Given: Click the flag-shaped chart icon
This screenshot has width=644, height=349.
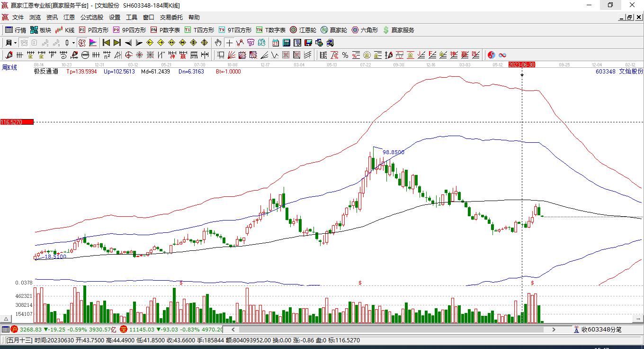Looking at the screenshot, I should click(x=93, y=43).
